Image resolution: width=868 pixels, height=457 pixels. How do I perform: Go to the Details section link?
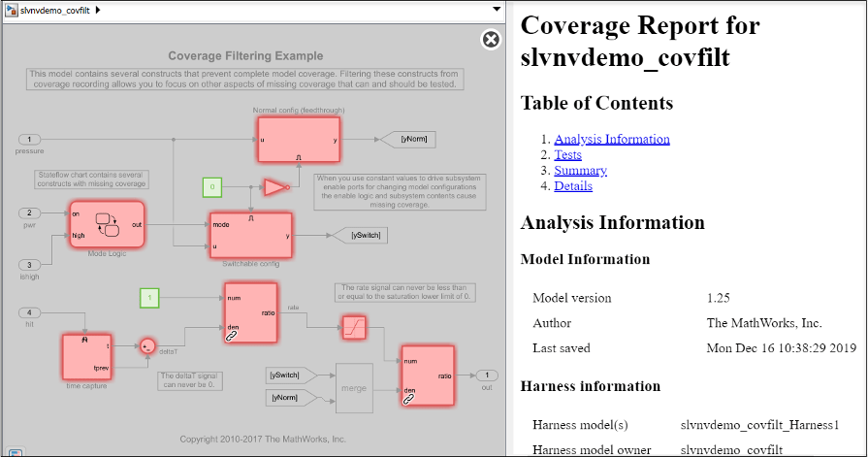573,186
